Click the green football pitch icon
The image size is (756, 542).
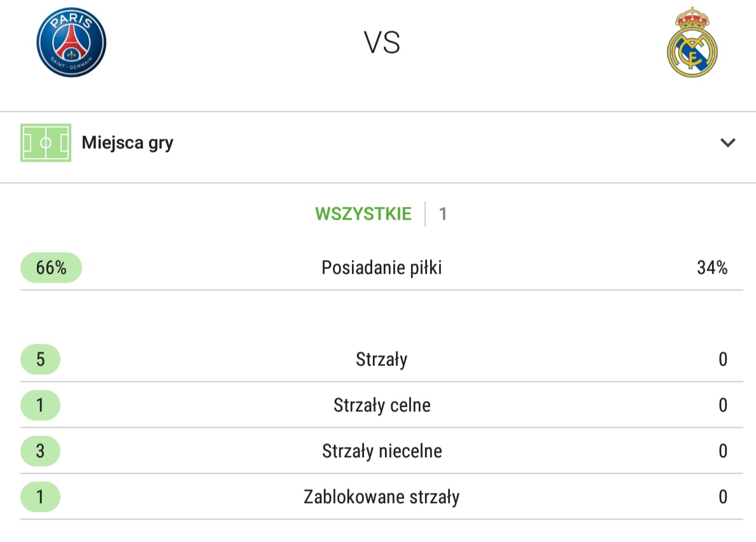pos(46,143)
